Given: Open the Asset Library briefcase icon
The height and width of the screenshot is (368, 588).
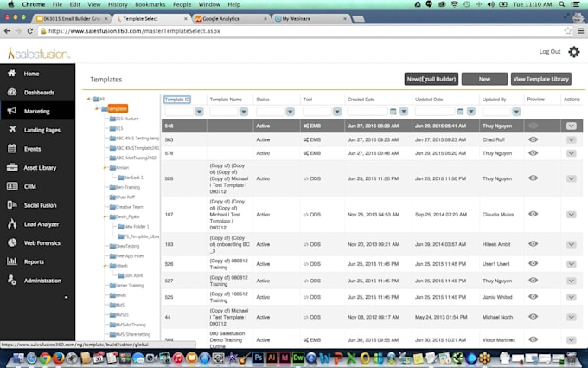Looking at the screenshot, I should 12,167.
